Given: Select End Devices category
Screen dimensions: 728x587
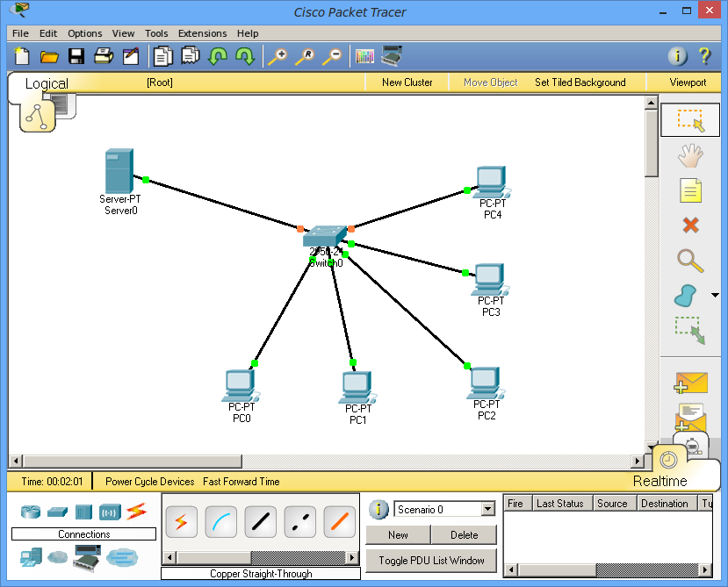Looking at the screenshot, I should click(x=31, y=557).
